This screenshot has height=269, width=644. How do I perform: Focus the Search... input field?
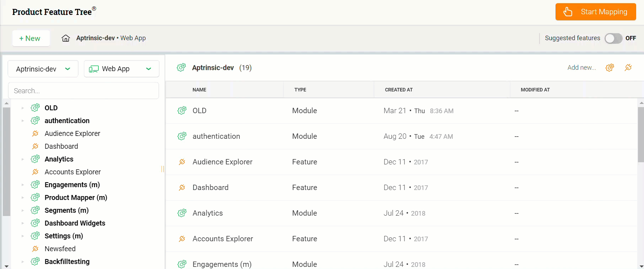coord(84,91)
